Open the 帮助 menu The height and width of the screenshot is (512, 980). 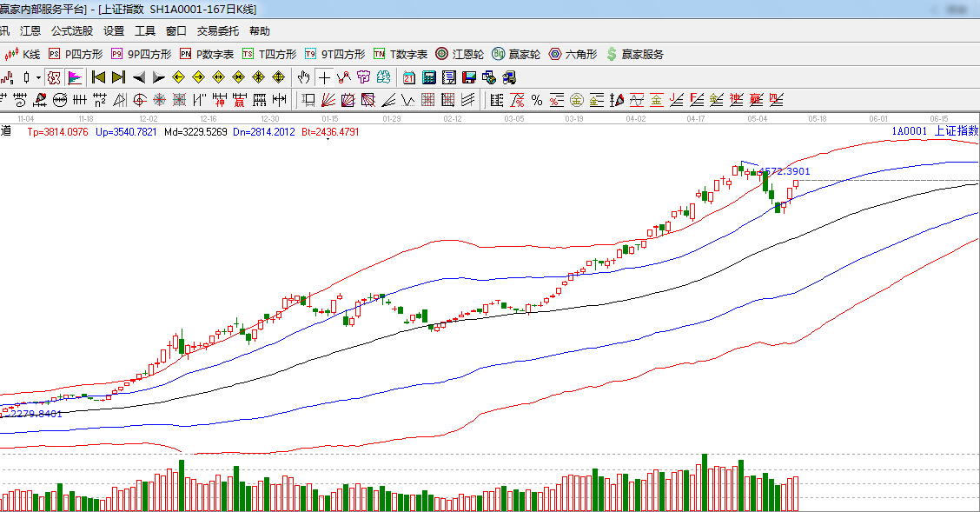tap(259, 30)
